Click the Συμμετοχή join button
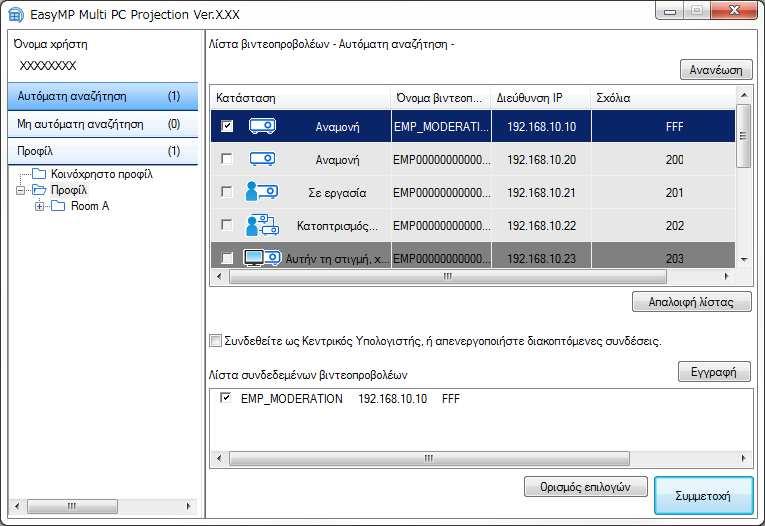Screen dimensions: 765x526 tap(703, 496)
